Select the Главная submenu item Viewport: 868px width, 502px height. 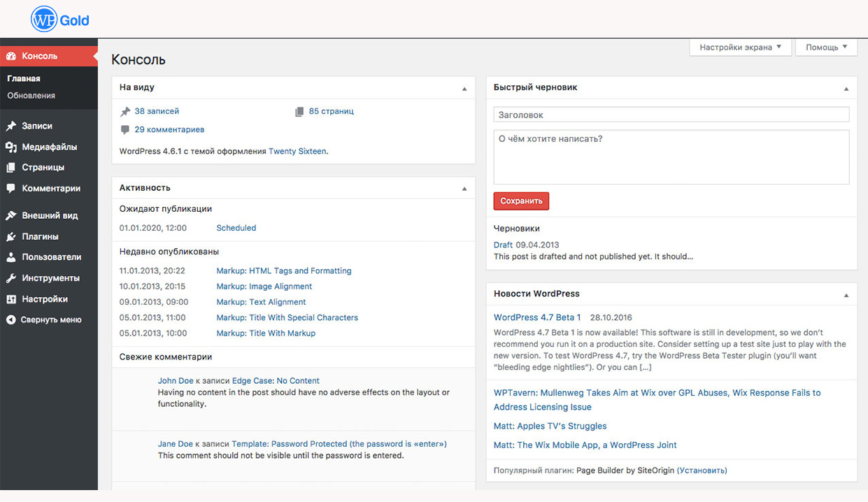pos(24,79)
